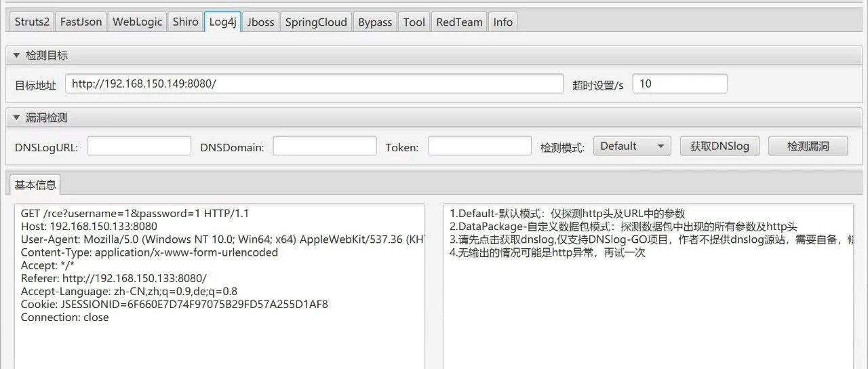The image size is (868, 369).
Task: Click the 获取DNSlog button
Action: tap(719, 146)
